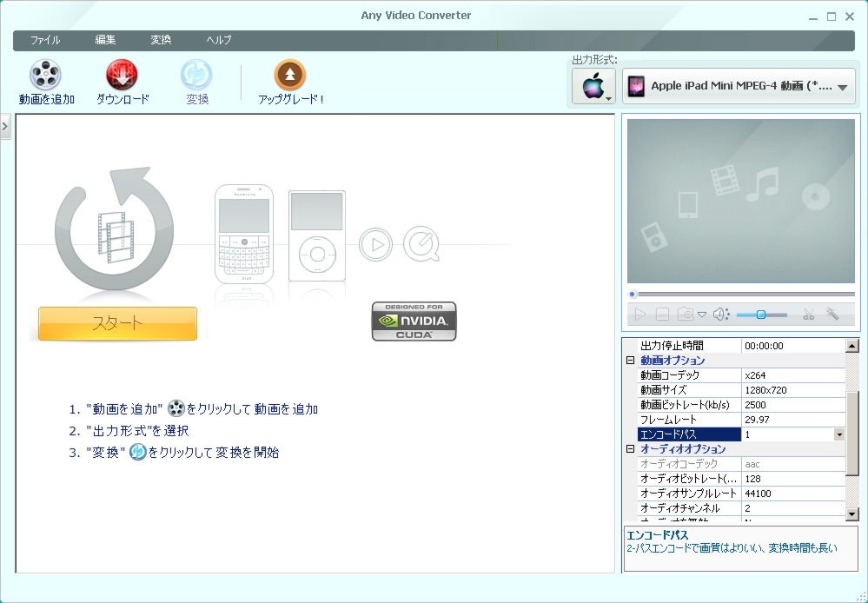Screen dimensions: 868x603
Task: Open the ファイル menu
Action: pyautogui.click(x=45, y=40)
